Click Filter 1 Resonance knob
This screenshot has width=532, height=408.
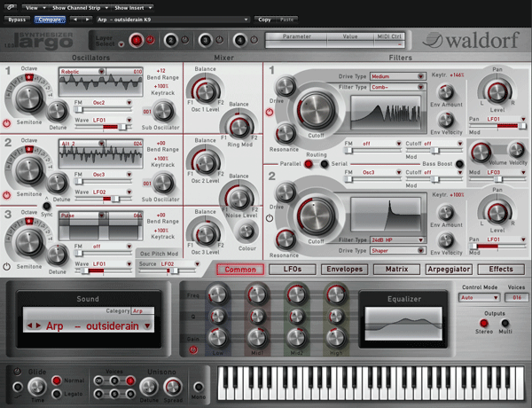pyautogui.click(x=286, y=133)
